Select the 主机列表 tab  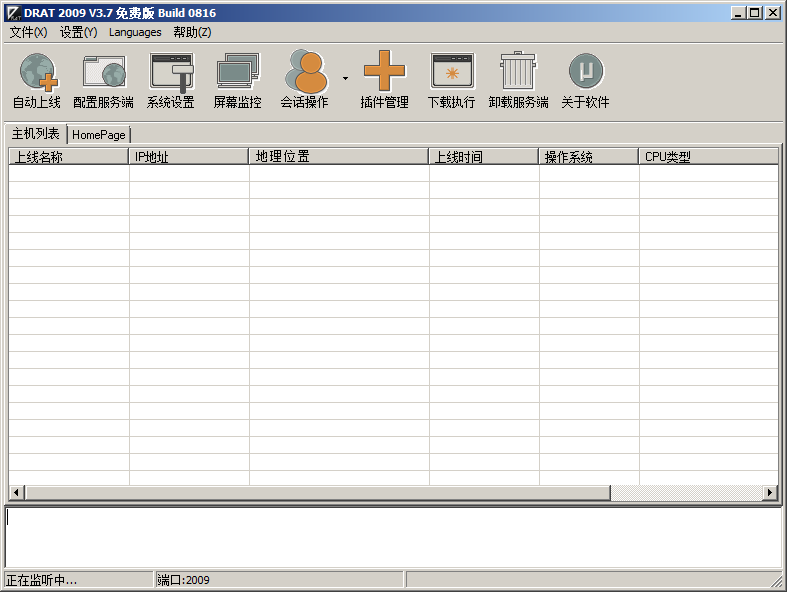(x=36, y=134)
